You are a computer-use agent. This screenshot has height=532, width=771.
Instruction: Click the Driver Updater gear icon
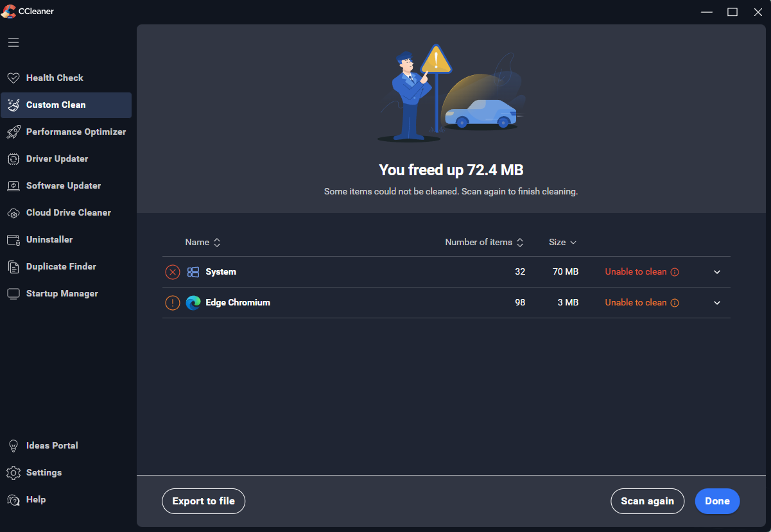coord(13,159)
